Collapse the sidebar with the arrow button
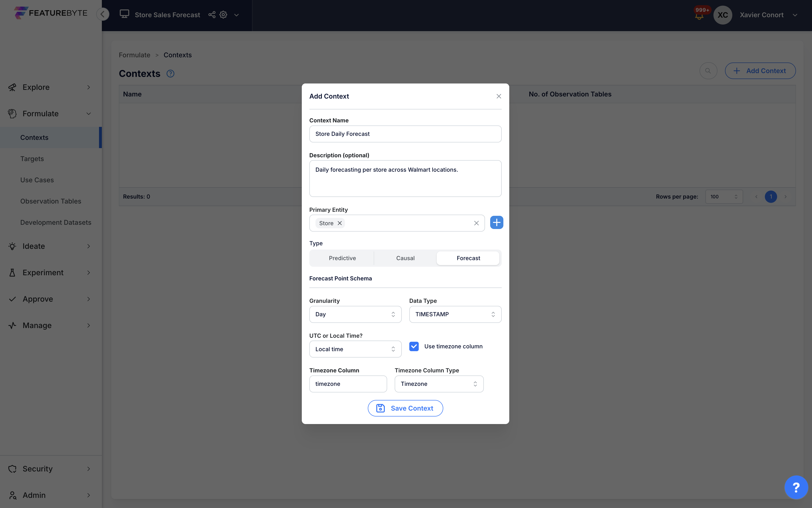This screenshot has width=812, height=508. [x=103, y=14]
